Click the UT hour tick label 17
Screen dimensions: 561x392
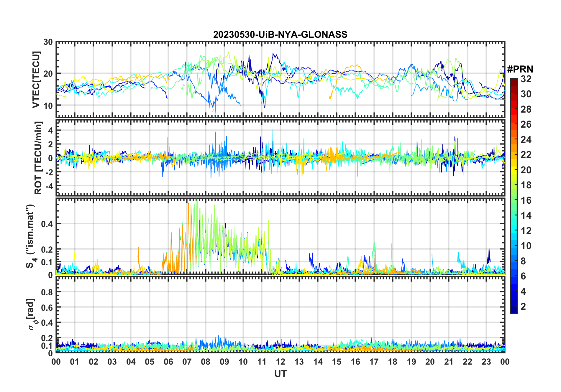click(x=374, y=362)
